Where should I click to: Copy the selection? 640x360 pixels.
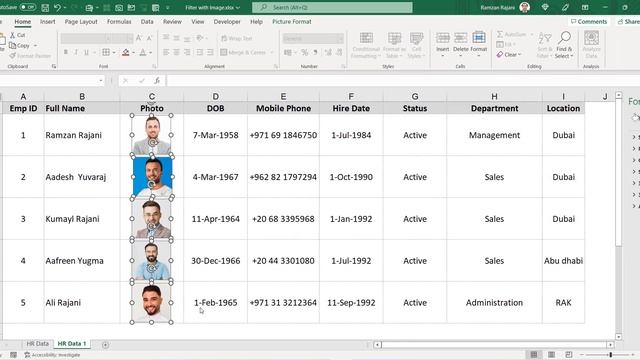(20, 45)
